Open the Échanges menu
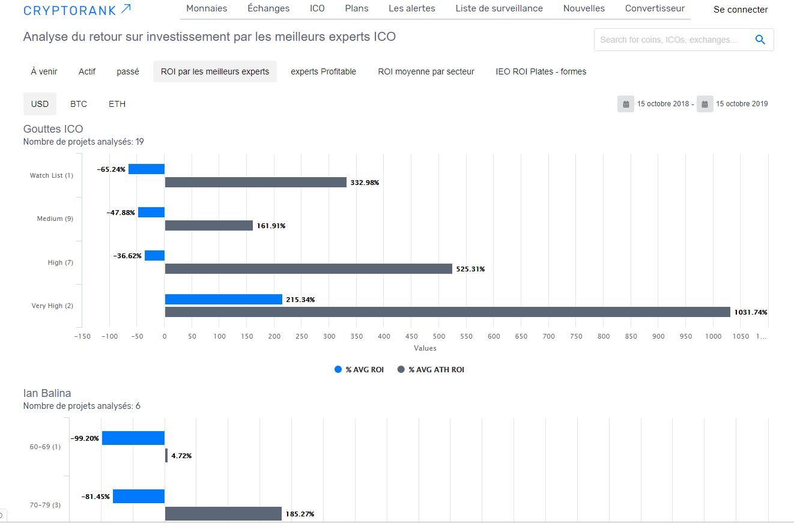The image size is (794, 532). tap(268, 8)
